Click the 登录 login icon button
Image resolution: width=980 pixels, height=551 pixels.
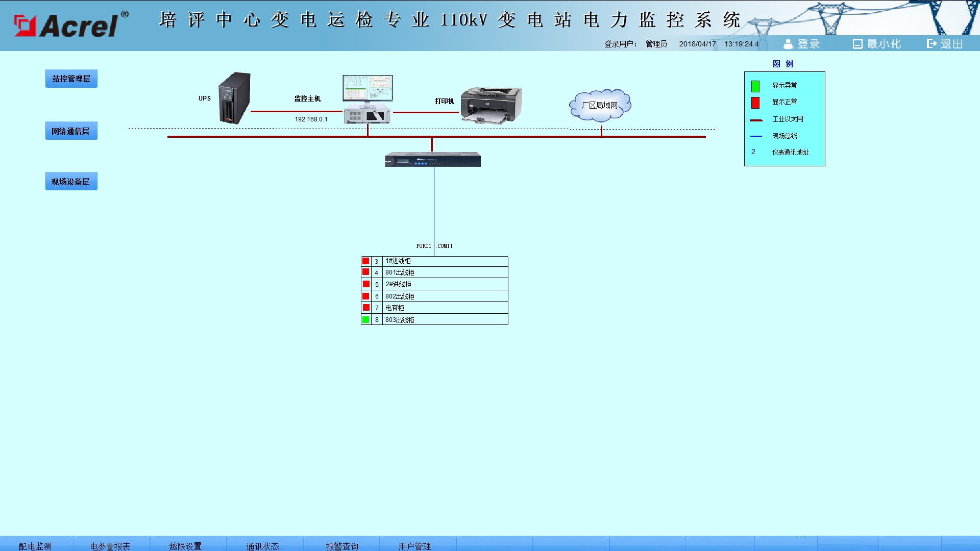pos(802,44)
